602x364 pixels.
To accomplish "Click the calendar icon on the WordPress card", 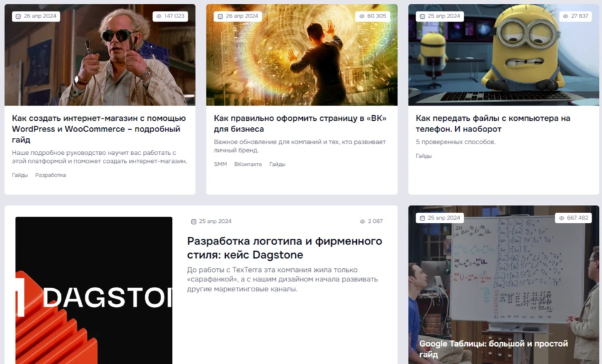I will [x=18, y=16].
